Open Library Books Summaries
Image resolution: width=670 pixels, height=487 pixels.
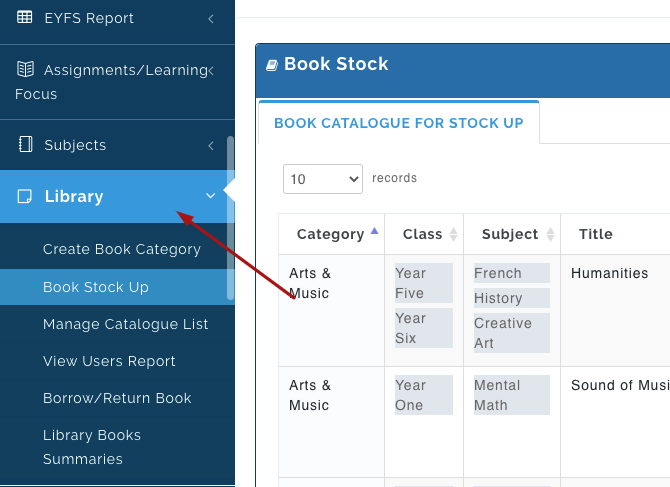[92, 447]
